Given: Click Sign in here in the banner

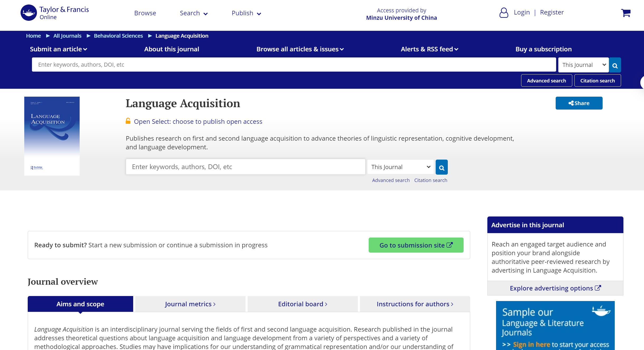Looking at the screenshot, I should tap(531, 344).
